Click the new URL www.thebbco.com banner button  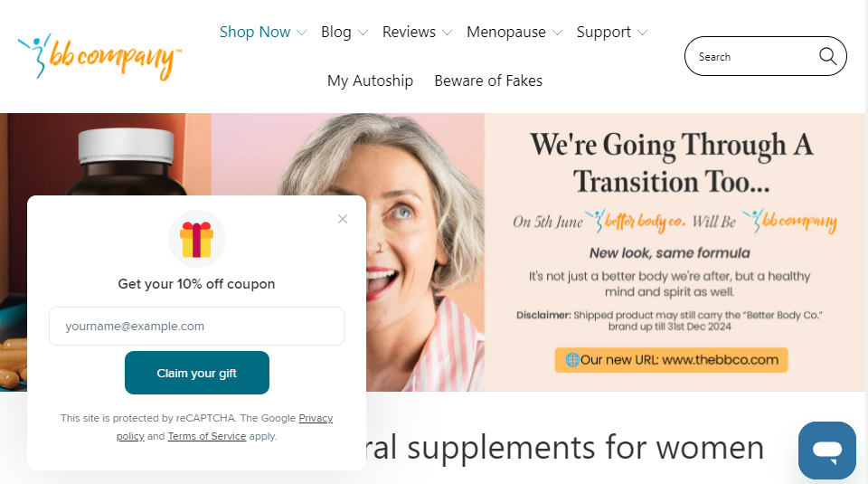coord(671,360)
